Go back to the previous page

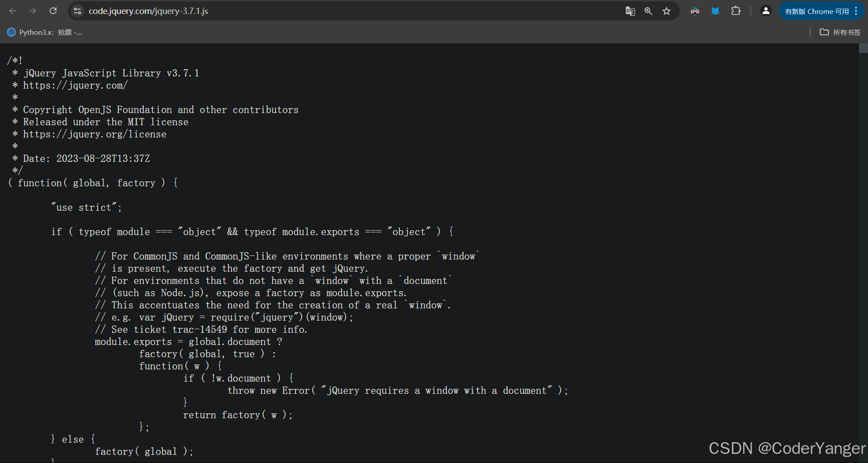point(13,11)
